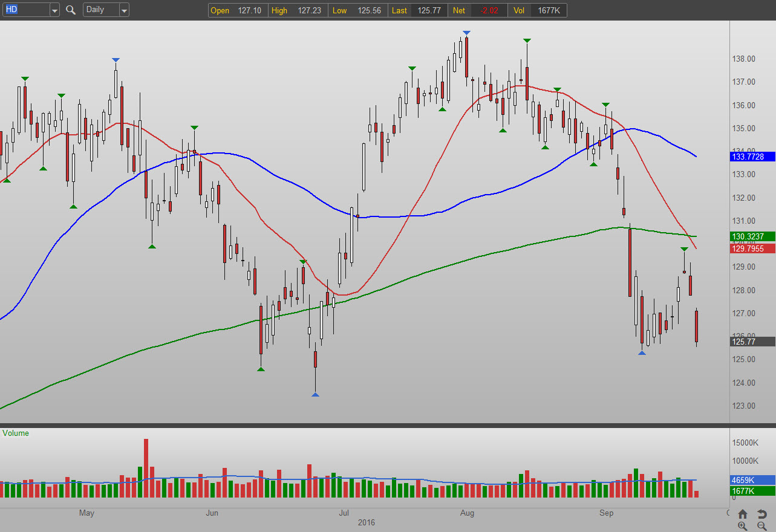Click the Jun label on the time axis
776x532 pixels.
212,513
